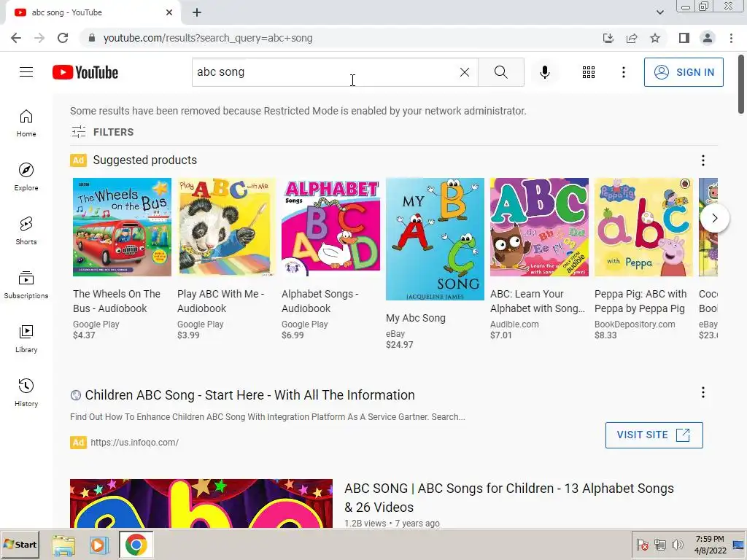This screenshot has width=747, height=560.
Task: Show next suggested products
Action: click(x=715, y=218)
